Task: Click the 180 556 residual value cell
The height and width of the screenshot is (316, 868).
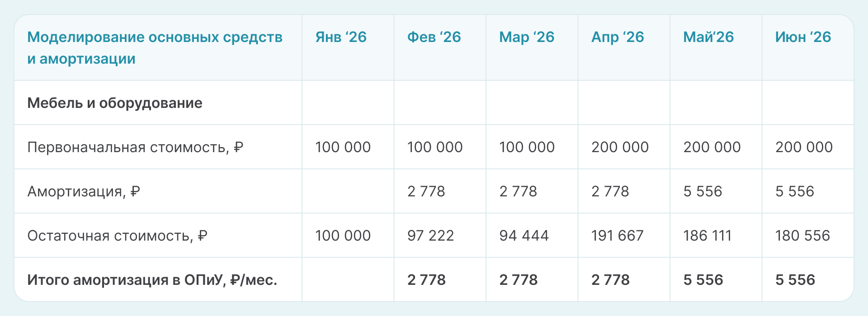Action: click(803, 236)
